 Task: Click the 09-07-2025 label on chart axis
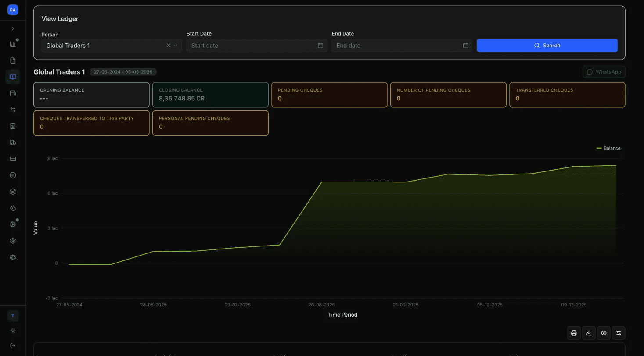pyautogui.click(x=237, y=305)
